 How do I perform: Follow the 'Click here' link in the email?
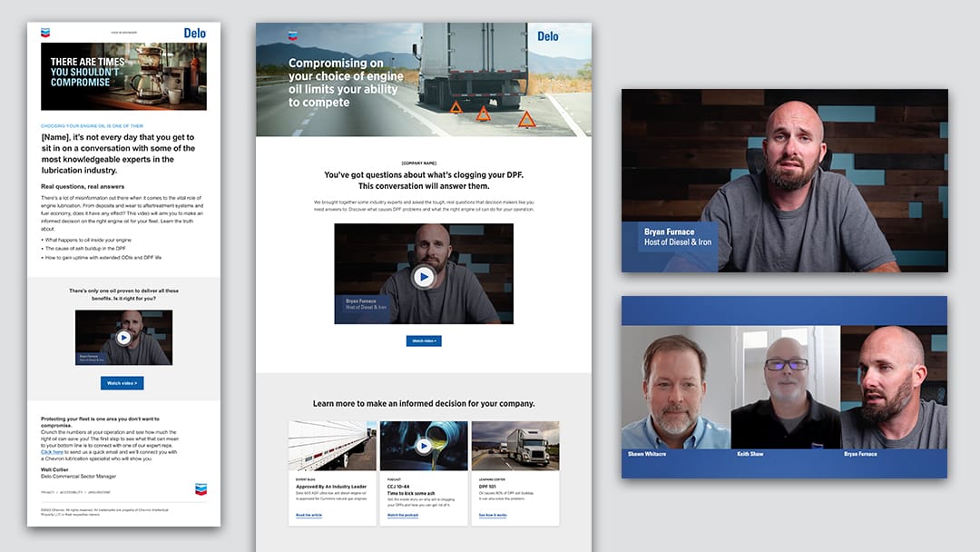(52, 452)
